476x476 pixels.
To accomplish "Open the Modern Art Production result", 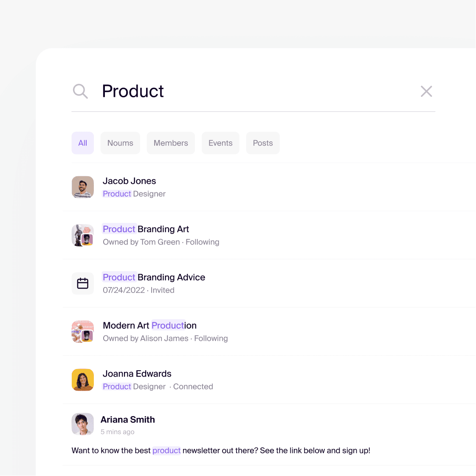I will pyautogui.click(x=269, y=332).
